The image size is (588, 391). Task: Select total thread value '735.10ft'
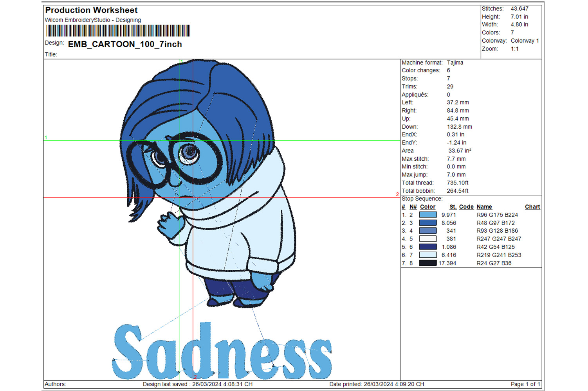click(458, 183)
